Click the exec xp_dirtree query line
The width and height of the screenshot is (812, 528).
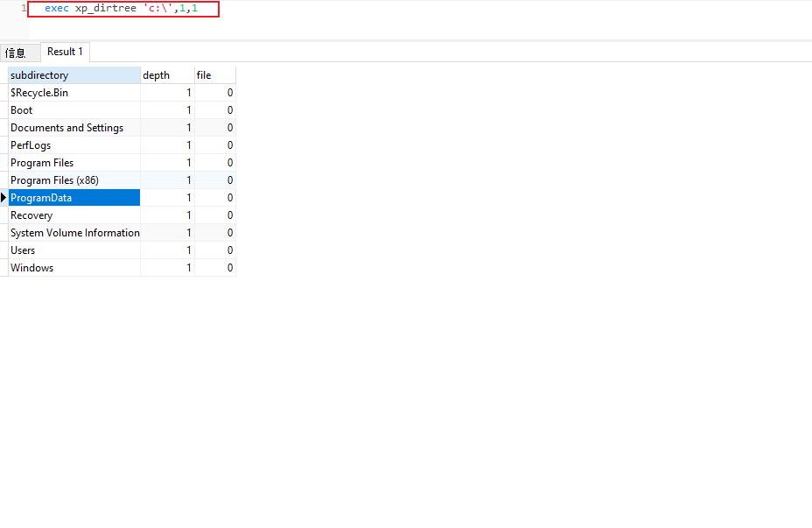(x=121, y=9)
